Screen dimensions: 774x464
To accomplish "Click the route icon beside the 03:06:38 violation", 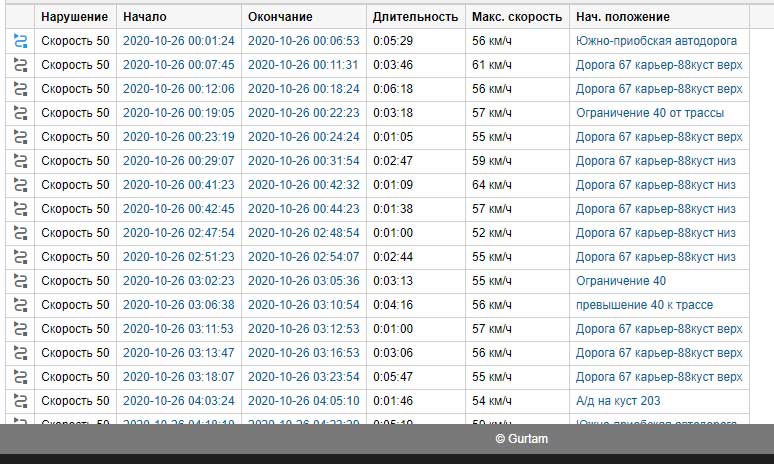I will coord(21,305).
